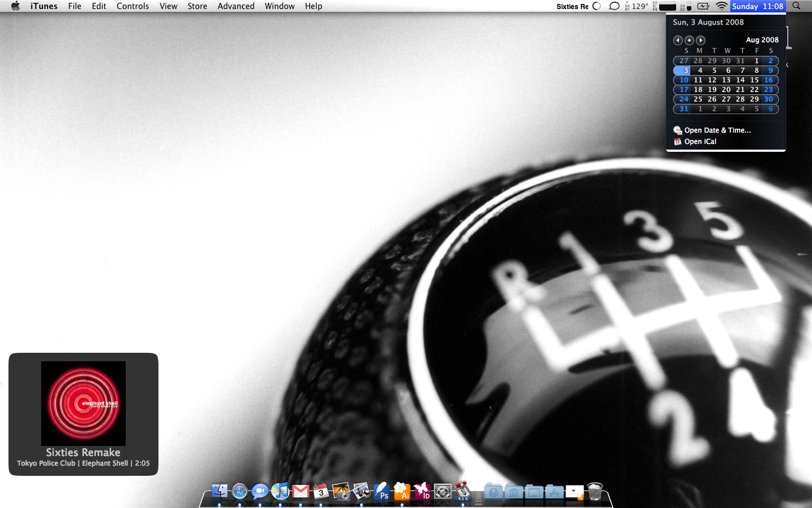Screen dimensions: 812x508
Task: Click the white document icon in Dock
Action: pos(575,492)
